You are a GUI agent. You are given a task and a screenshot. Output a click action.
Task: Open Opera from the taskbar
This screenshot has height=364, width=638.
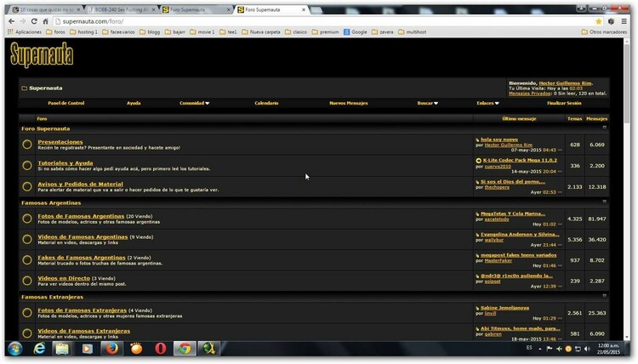pyautogui.click(x=161, y=349)
